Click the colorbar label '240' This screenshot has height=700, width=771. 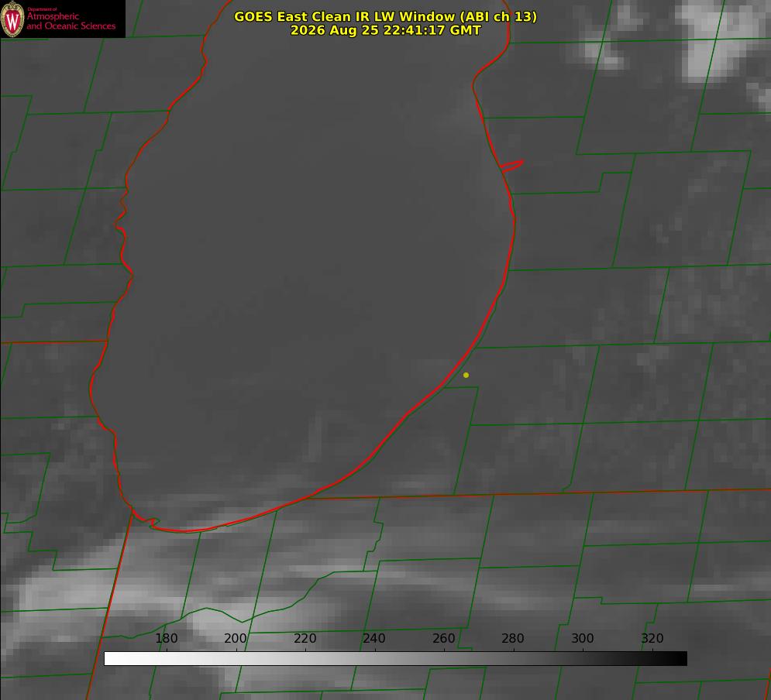(x=374, y=638)
